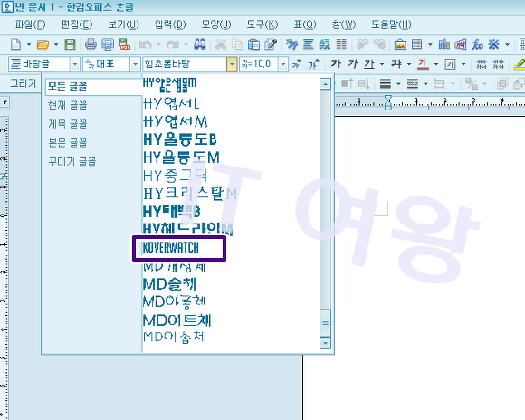Click the multi-column layout icon
Viewport: 525px width, 420px height.
(x=341, y=44)
